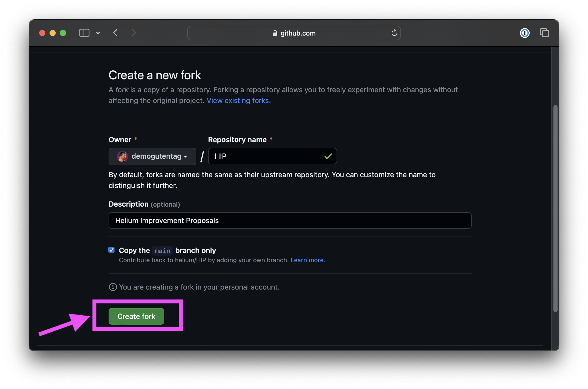Edit the Helium Improvement Proposals description field
The height and width of the screenshot is (389, 588).
pos(290,221)
